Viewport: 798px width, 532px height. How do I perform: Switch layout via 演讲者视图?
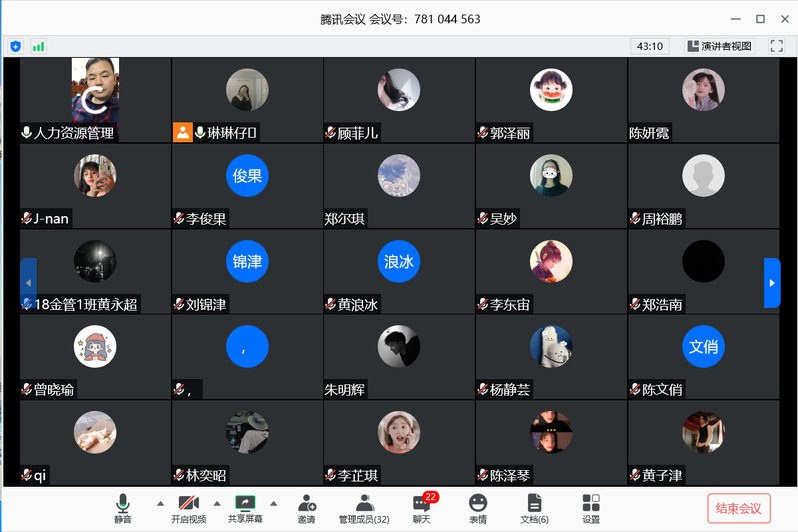pos(719,46)
